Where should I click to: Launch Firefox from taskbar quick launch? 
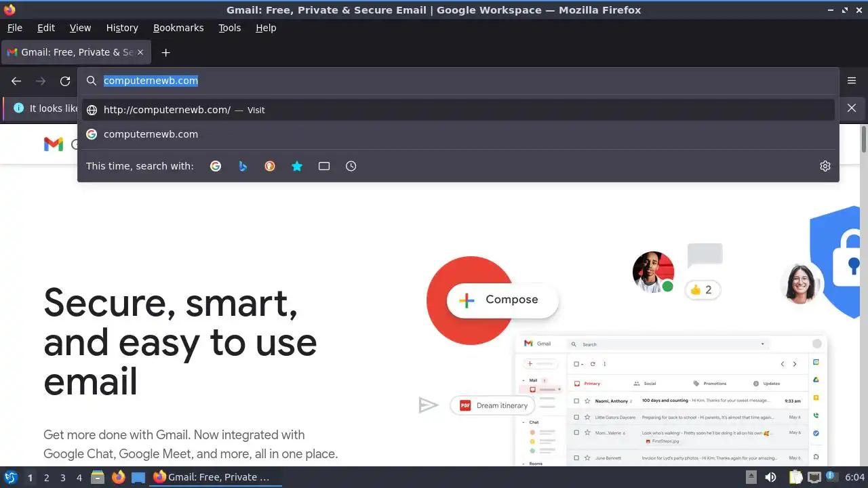coord(119,478)
